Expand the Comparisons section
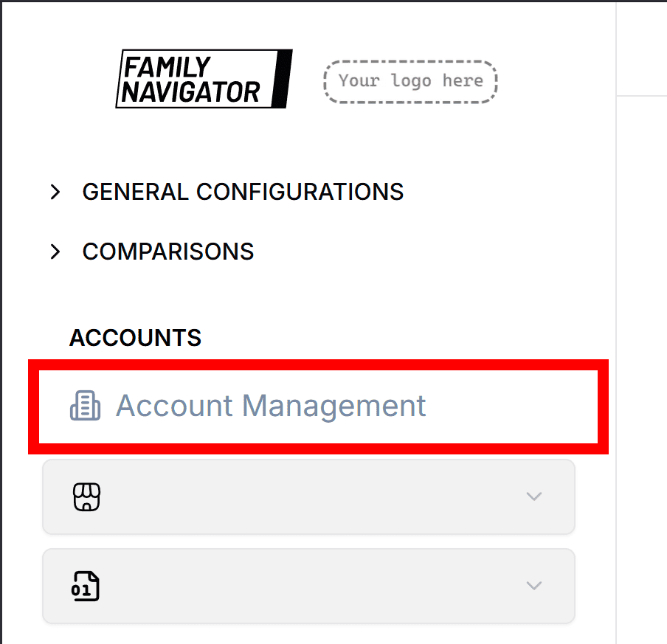This screenshot has width=667, height=644. pos(167,251)
